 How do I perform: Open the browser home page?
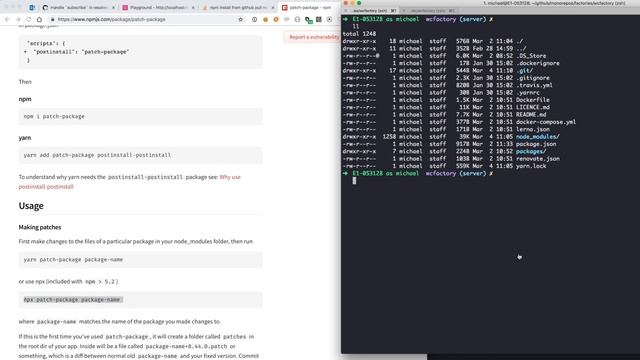coord(39,19)
